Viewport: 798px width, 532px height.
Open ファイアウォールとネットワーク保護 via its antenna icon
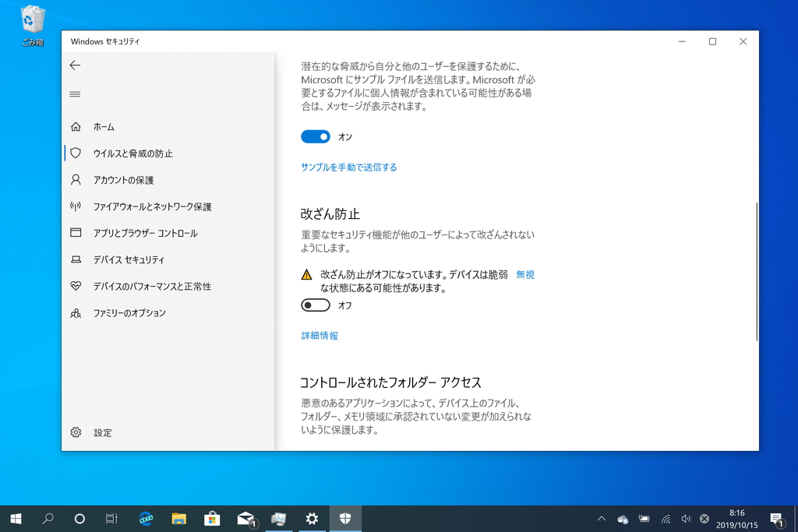(75, 206)
